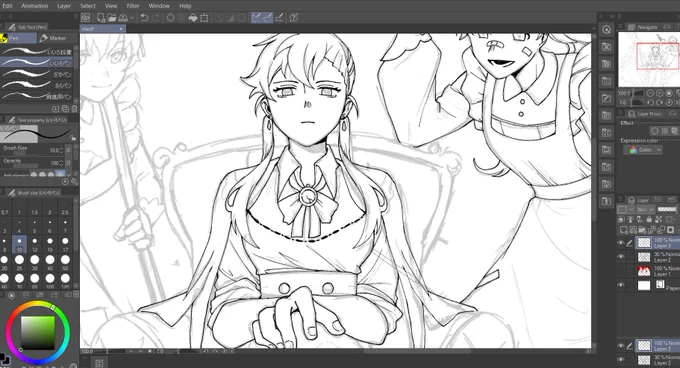Open the Animation menu

coord(35,6)
